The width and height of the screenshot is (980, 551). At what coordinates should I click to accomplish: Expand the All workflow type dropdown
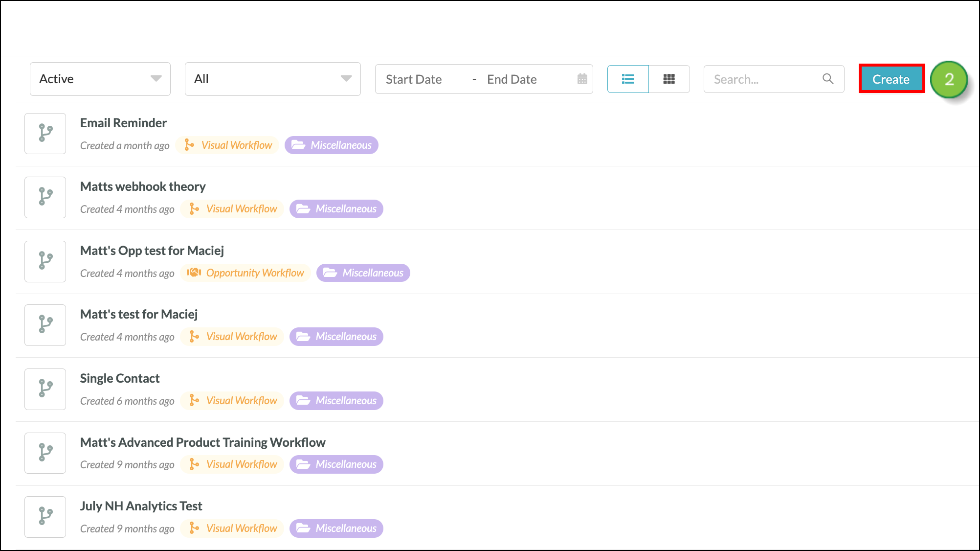272,79
